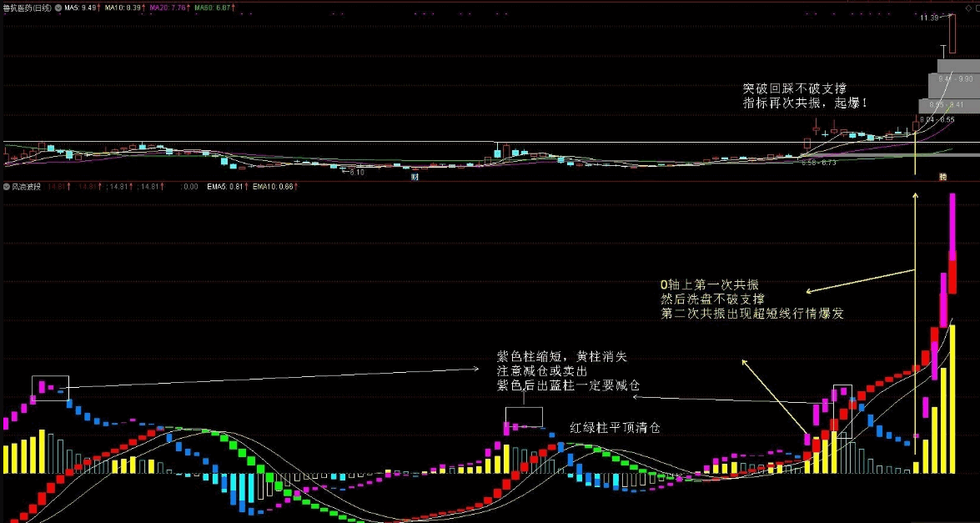Expand the main chart indicator dropdown arrow

tap(58, 8)
